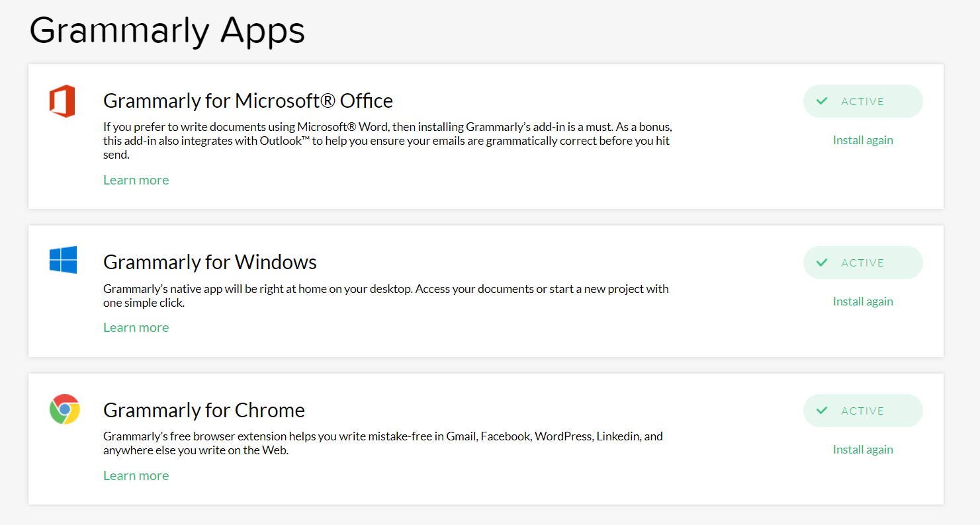Image resolution: width=980 pixels, height=525 pixels.
Task: Click the Chrome logo icon
Action: (64, 409)
